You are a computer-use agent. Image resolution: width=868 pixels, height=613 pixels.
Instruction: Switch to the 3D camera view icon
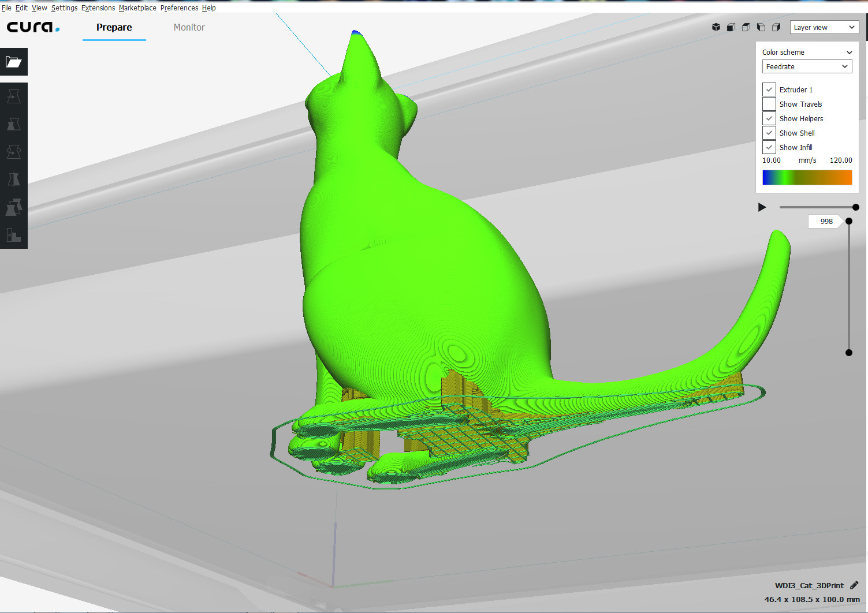(716, 27)
